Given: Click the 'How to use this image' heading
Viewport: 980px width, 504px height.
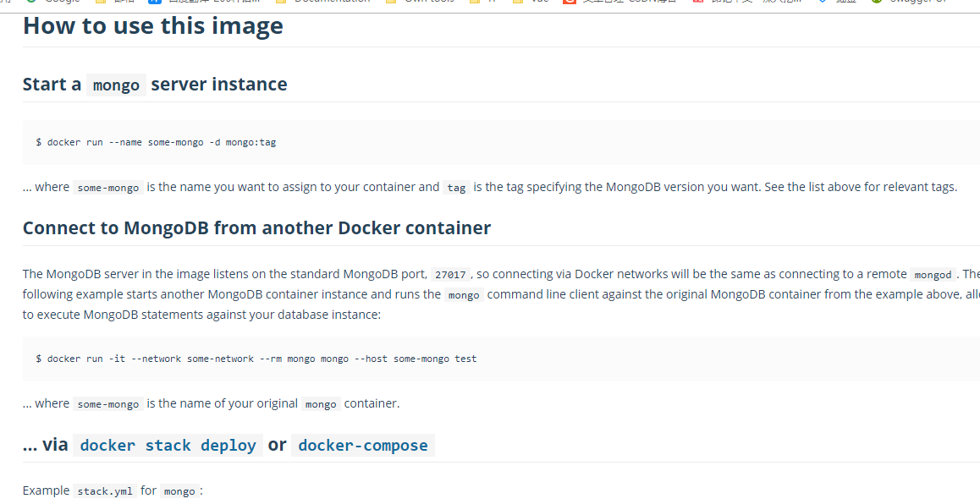Looking at the screenshot, I should click(153, 26).
